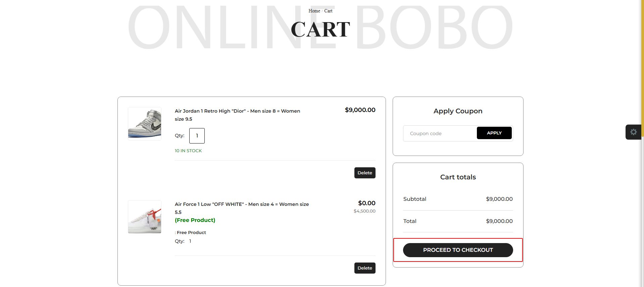This screenshot has width=644, height=287.
Task: Click the green (Free Product) label
Action: [x=195, y=220]
